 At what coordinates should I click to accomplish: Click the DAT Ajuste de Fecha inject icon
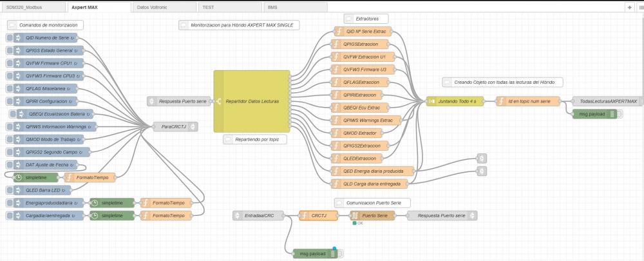pyautogui.click(x=17, y=165)
